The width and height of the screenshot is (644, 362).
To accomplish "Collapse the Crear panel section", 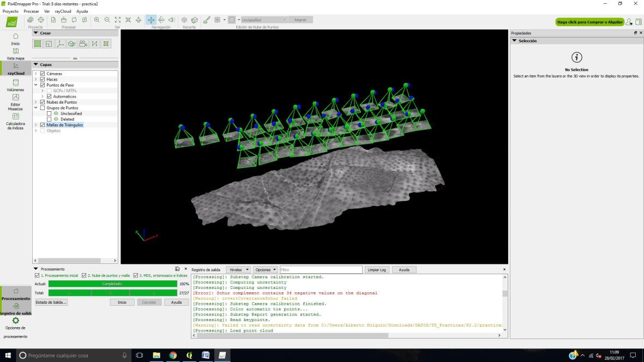I will [x=36, y=33].
